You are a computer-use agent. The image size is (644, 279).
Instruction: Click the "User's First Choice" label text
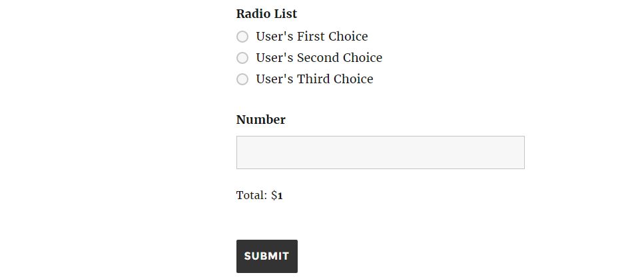click(312, 37)
